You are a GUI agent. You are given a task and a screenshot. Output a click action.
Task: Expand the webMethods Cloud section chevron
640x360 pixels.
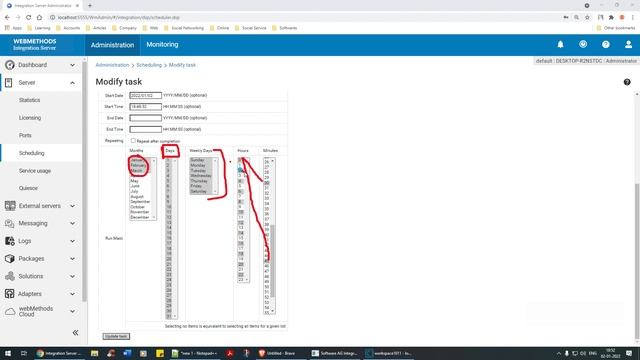pyautogui.click(x=72, y=311)
